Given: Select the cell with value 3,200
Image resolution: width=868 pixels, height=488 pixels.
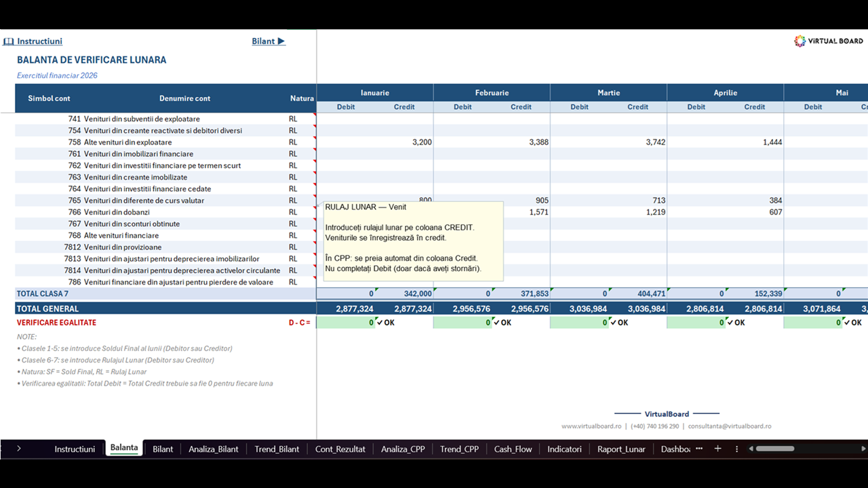Looking at the screenshot, I should click(x=404, y=142).
